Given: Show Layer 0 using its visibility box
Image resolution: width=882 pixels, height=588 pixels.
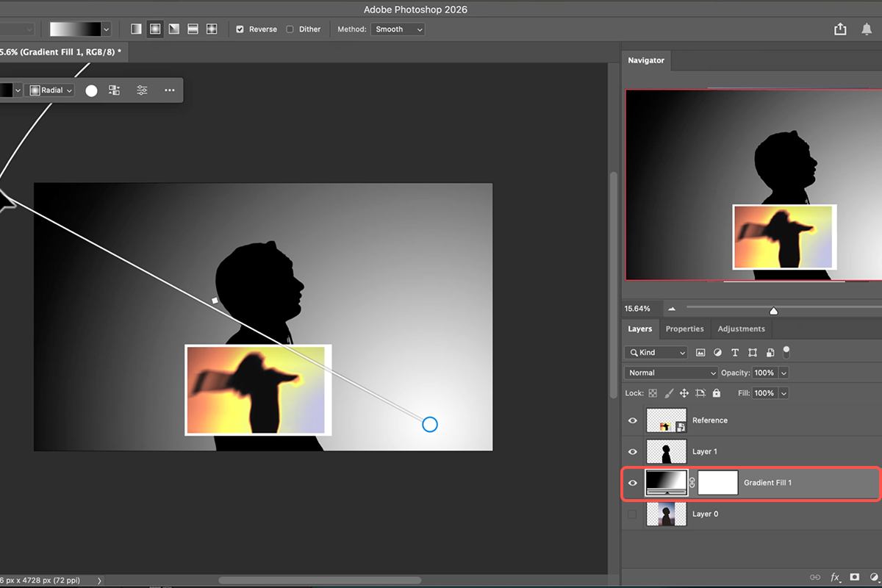Looking at the screenshot, I should (632, 514).
